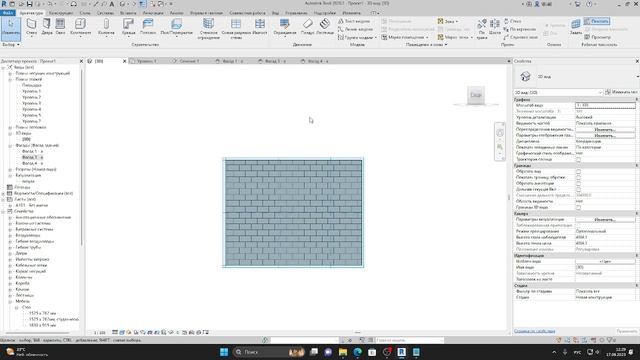Select the Shaft (Шахта) opening tool
The width and height of the screenshot is (640, 360).
point(495,27)
